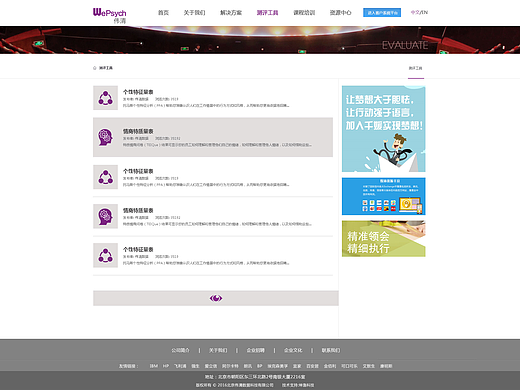Visit the 艾默生 friendly link

tap(369, 366)
